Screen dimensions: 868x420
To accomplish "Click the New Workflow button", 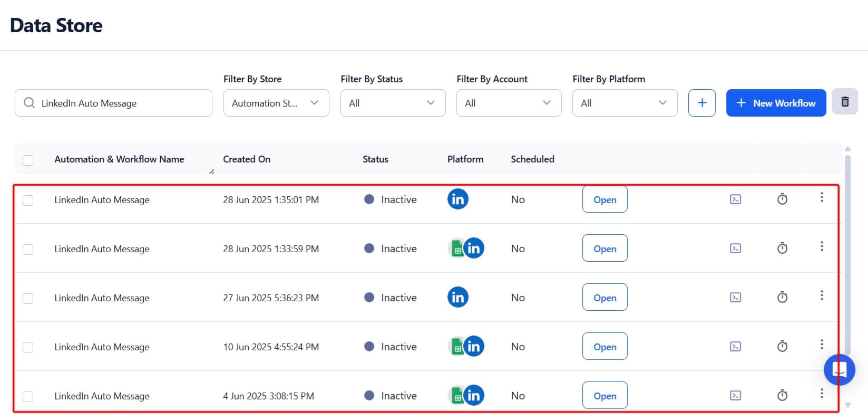I will point(776,103).
